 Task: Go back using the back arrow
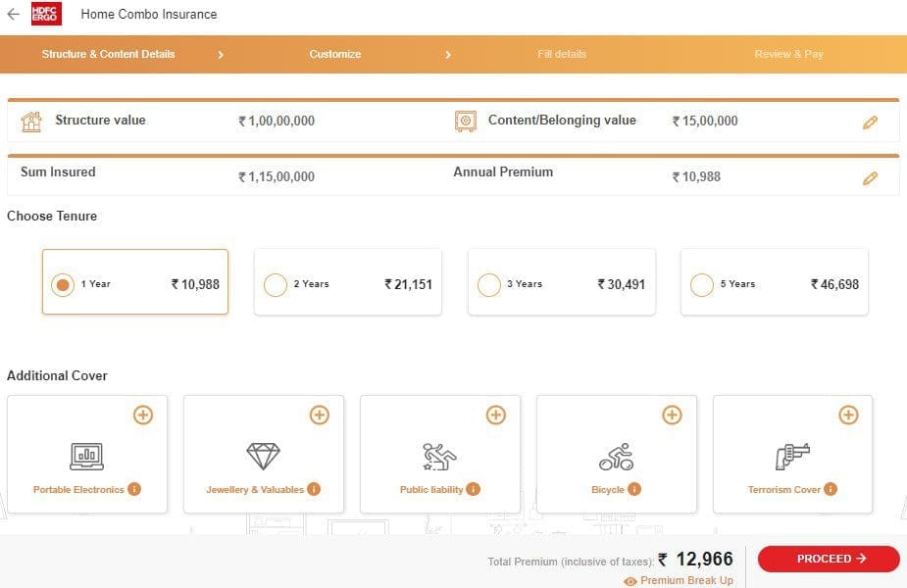[13, 14]
